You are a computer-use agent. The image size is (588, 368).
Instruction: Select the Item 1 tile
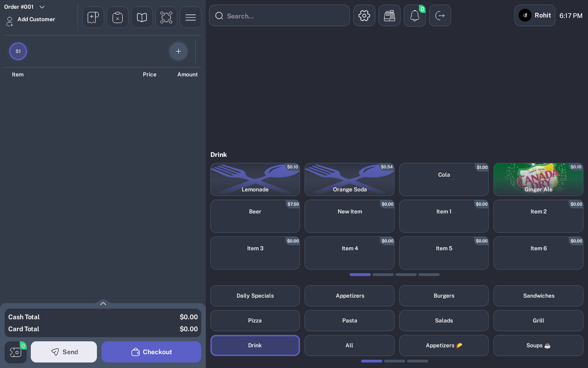tap(444, 216)
